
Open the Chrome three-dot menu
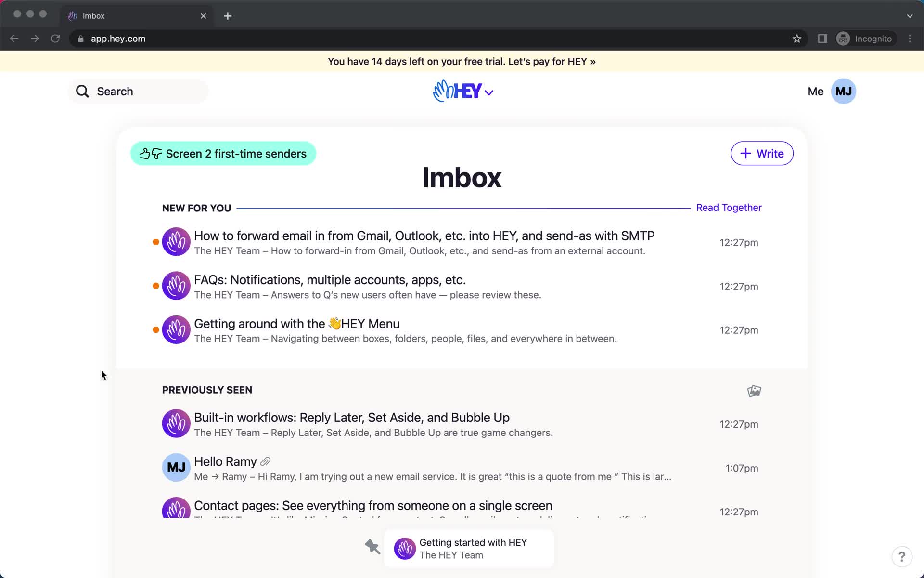(x=910, y=39)
